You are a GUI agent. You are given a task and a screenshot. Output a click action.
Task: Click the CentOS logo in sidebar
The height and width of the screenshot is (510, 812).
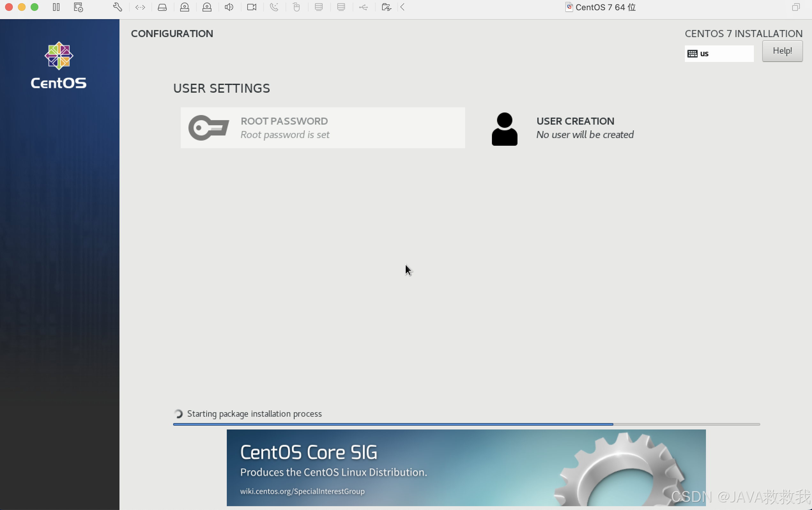(x=59, y=65)
